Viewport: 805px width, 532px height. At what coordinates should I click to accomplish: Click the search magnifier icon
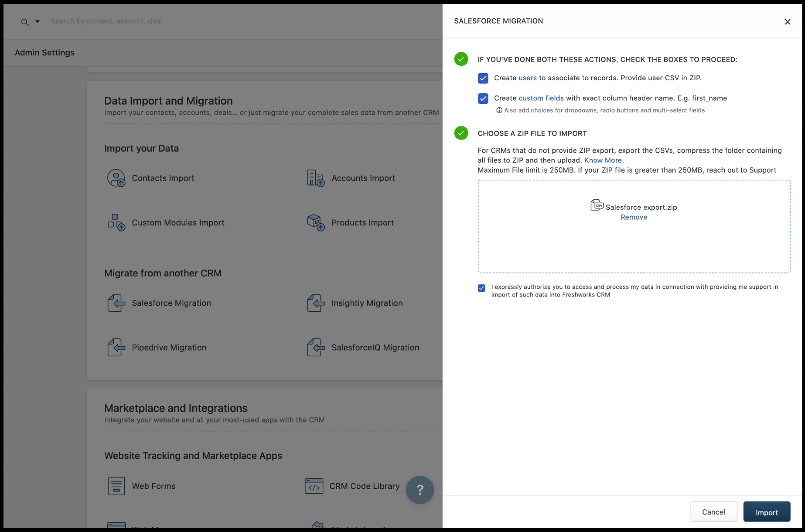coord(25,22)
